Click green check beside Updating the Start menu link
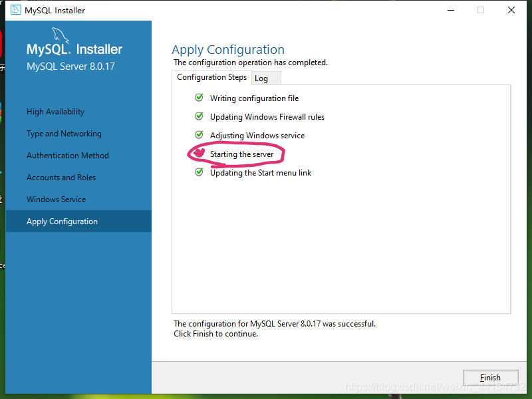Screen dimensions: 532x399 (x=199, y=172)
